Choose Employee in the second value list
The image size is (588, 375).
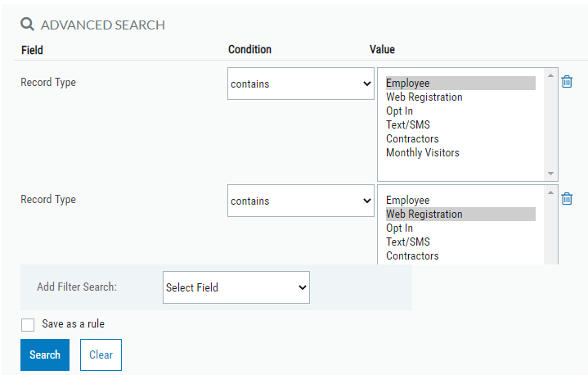(x=407, y=200)
